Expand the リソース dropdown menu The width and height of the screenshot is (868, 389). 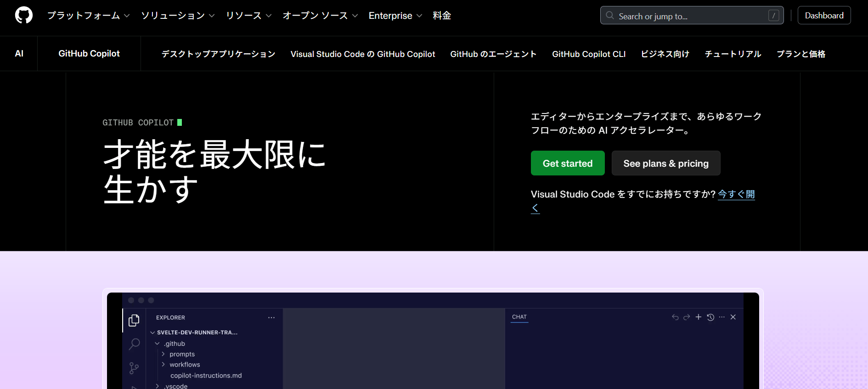pos(248,16)
